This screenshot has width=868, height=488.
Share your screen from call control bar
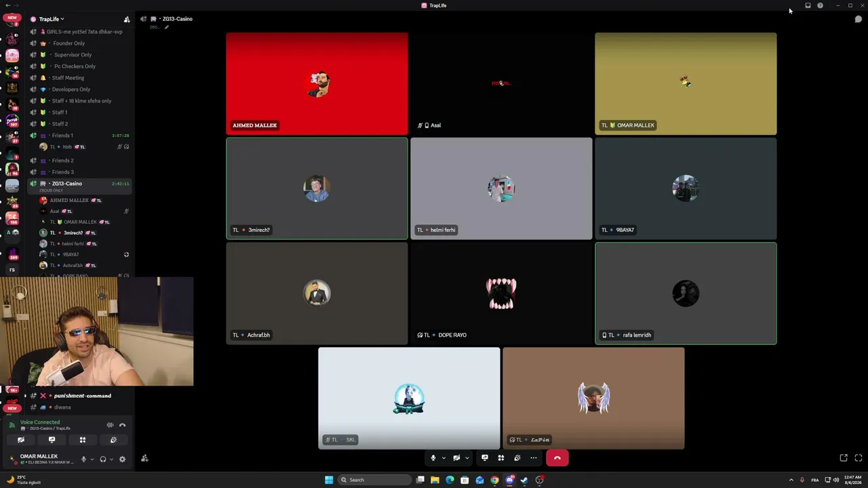(x=484, y=458)
